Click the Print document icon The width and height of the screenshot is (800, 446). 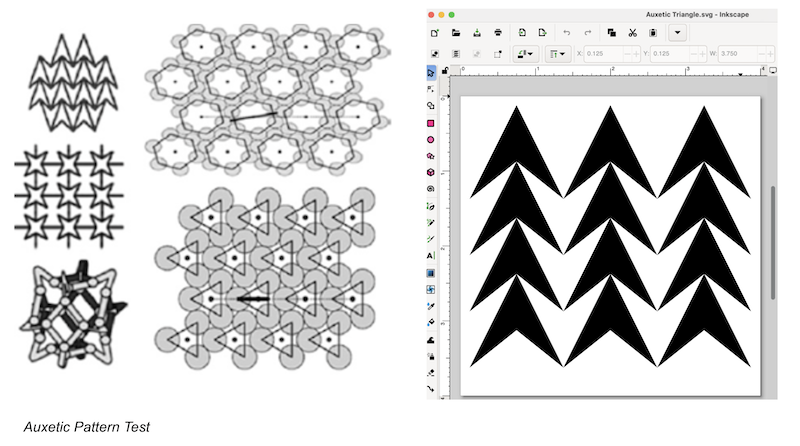496,33
